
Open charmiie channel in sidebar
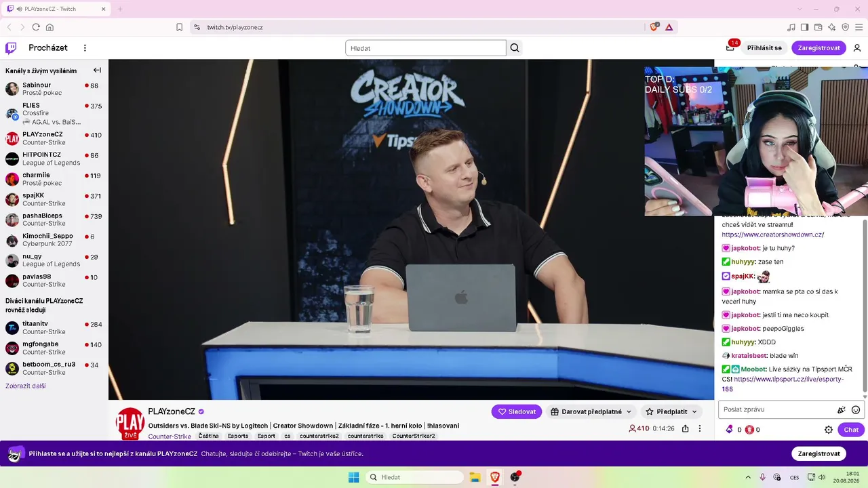[x=54, y=179]
